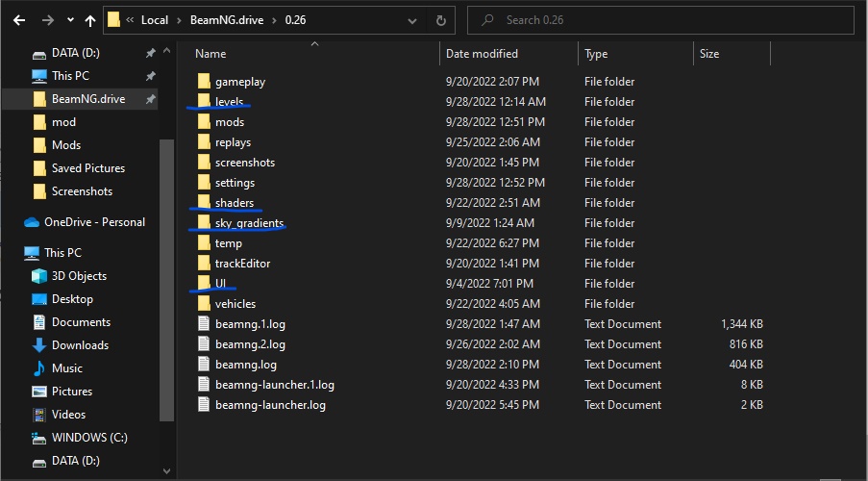
Task: Open WINDOWS (C:) drive in sidebar
Action: point(89,438)
